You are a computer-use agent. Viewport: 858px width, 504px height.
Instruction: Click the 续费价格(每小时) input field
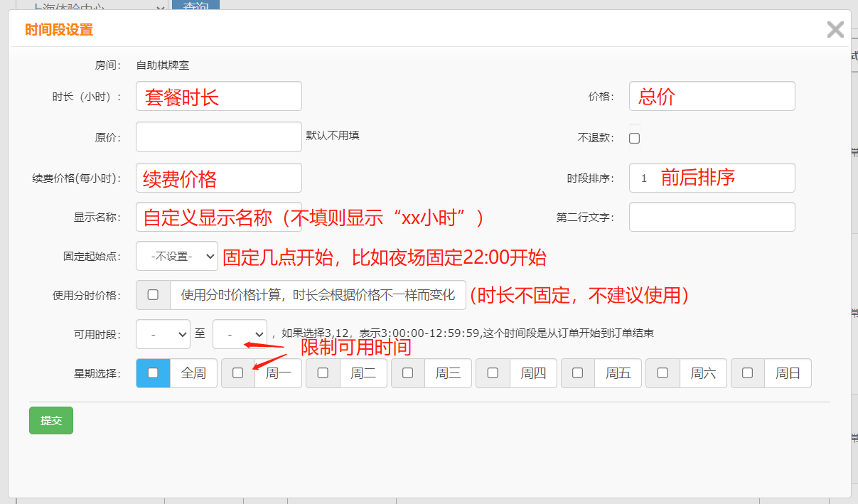pos(219,178)
